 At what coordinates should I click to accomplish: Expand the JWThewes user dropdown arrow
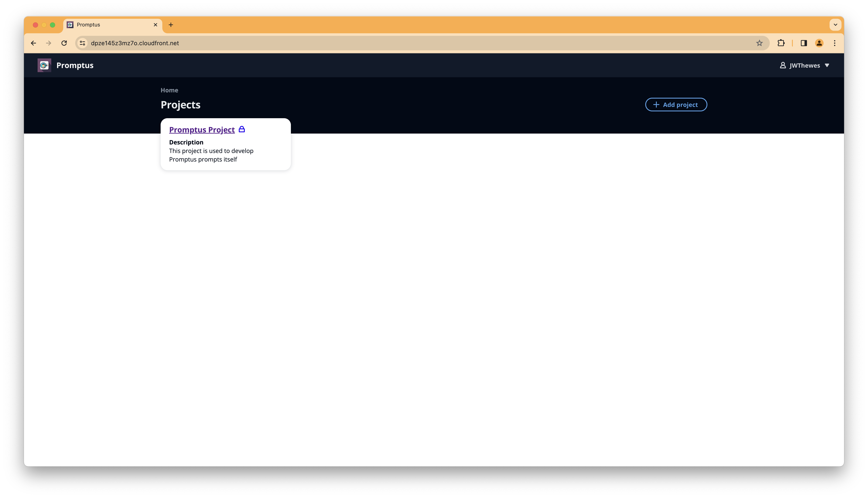point(827,65)
